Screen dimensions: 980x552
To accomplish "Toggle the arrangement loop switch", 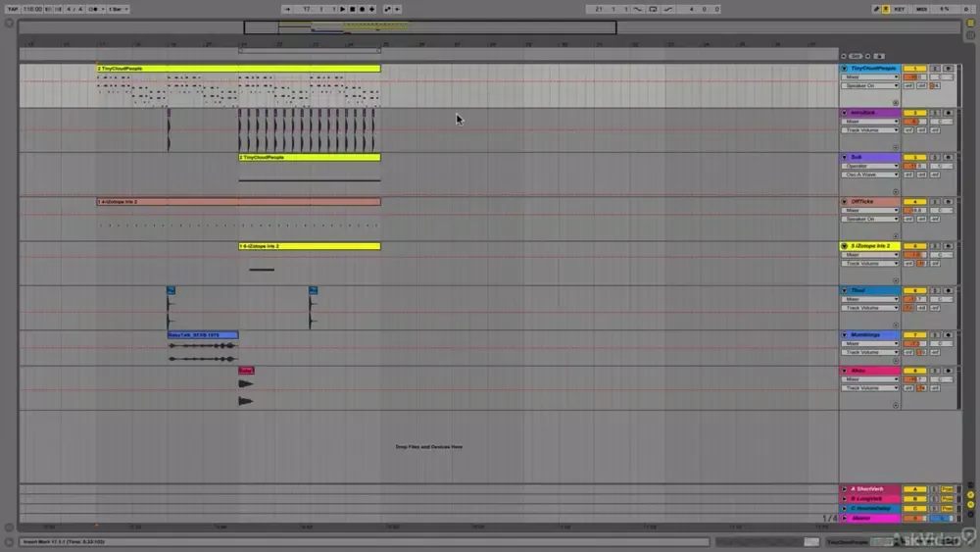I will [x=653, y=10].
